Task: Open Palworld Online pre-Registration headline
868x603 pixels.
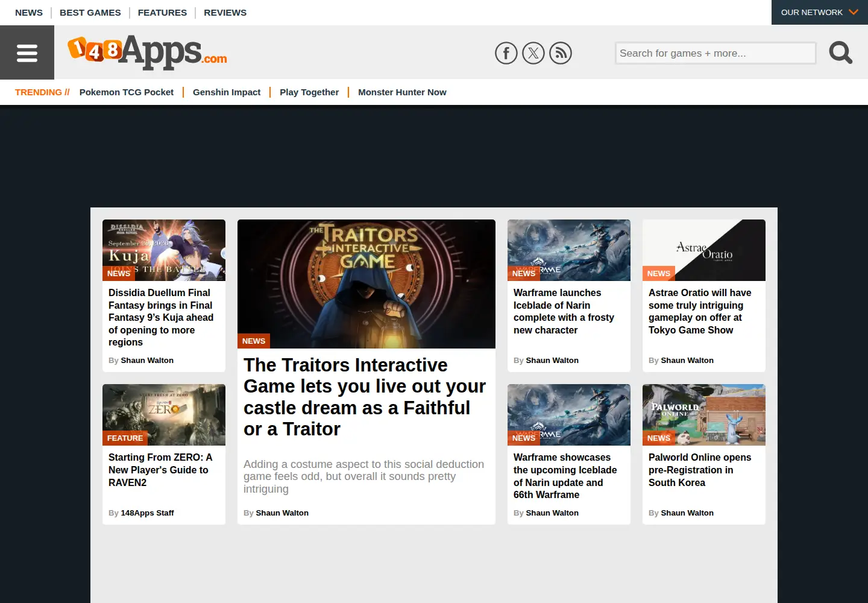Action: point(700,470)
